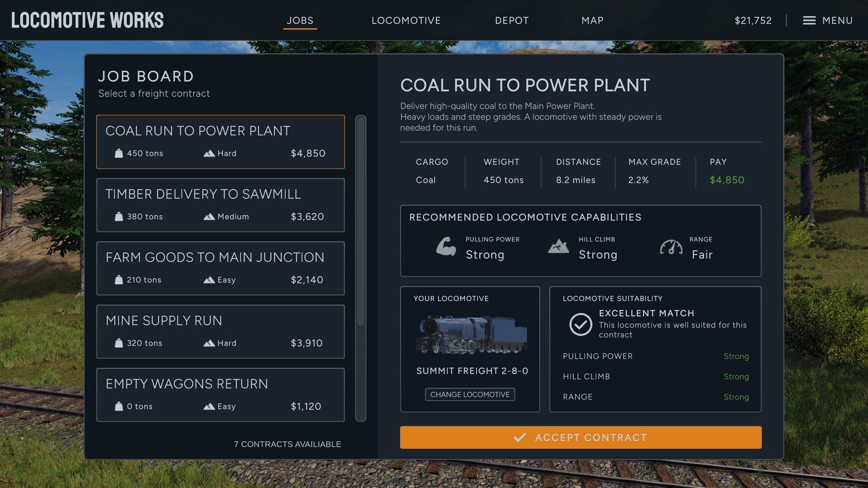The height and width of the screenshot is (488, 868).
Task: Click the Excellent Match checkmark circle icon
Action: 580,324
